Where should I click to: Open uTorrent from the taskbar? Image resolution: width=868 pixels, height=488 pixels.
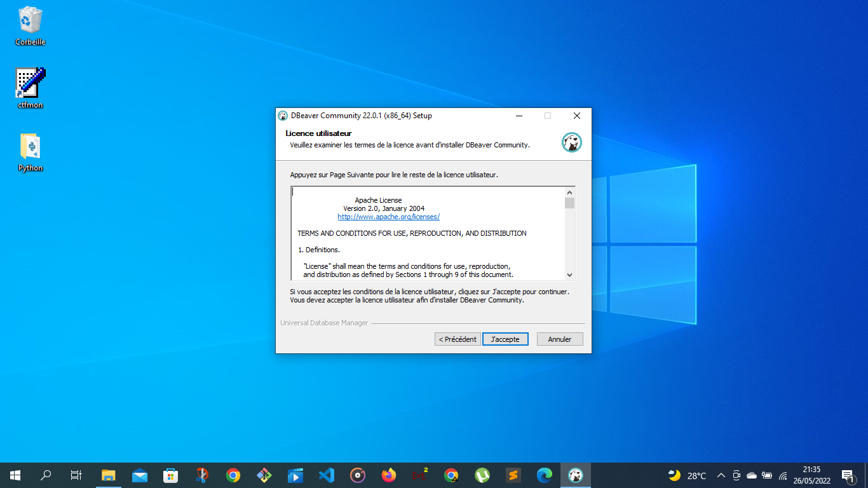[x=482, y=475]
